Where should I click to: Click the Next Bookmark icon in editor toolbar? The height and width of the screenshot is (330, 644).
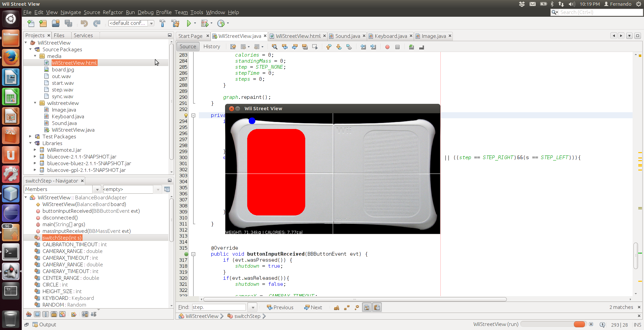pos(339,47)
